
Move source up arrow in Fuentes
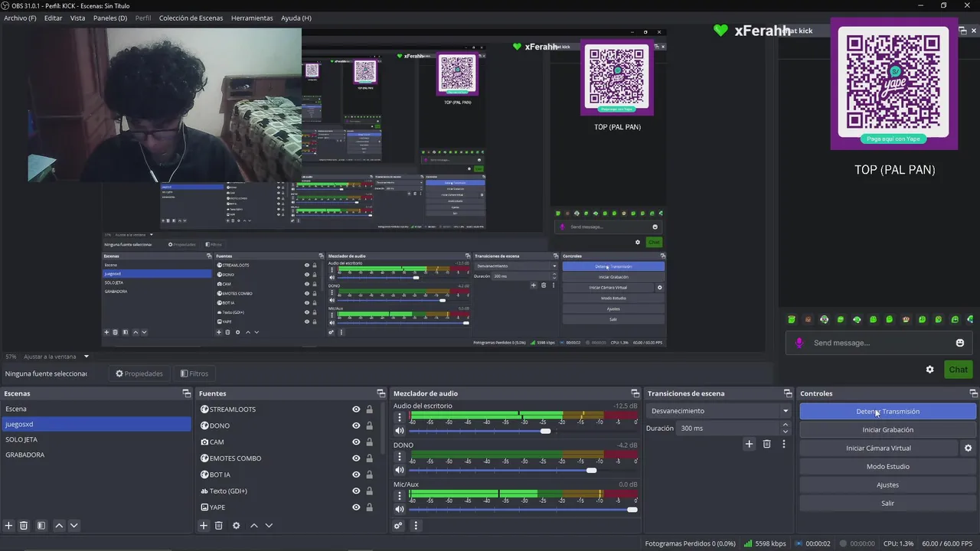click(254, 526)
